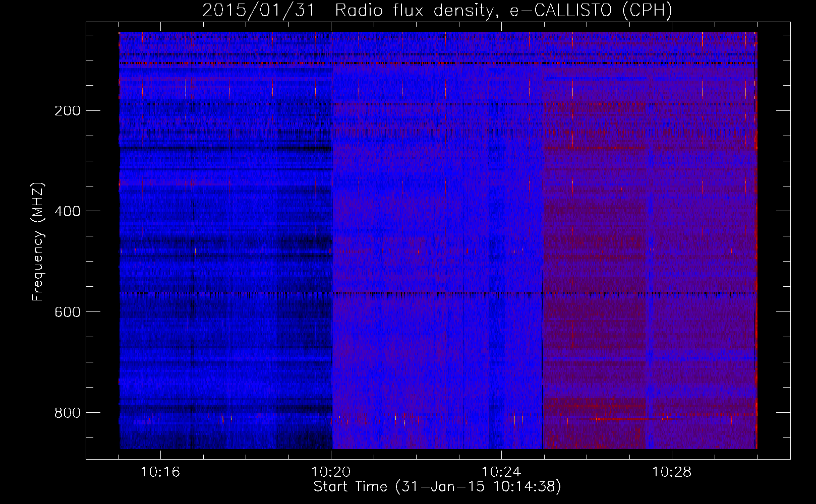The image size is (816, 504).
Task: Click the 800 frequency tick label
Action: point(67,413)
